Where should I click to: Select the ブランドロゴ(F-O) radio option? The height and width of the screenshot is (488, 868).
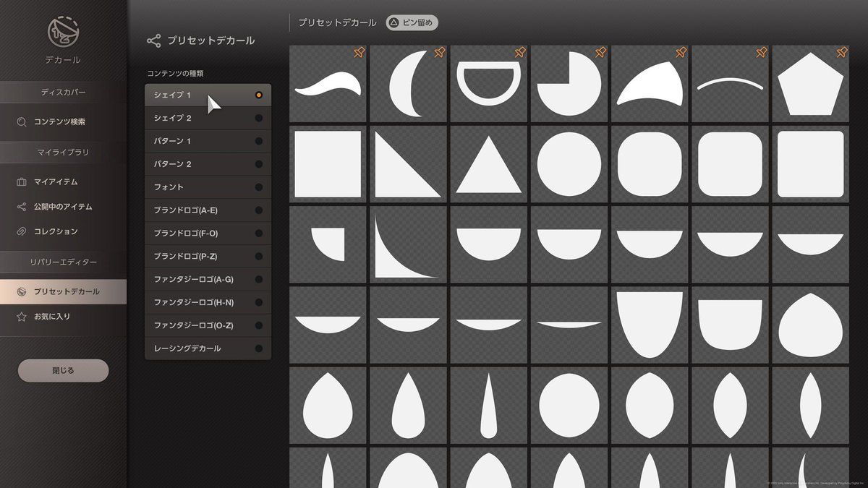point(259,234)
